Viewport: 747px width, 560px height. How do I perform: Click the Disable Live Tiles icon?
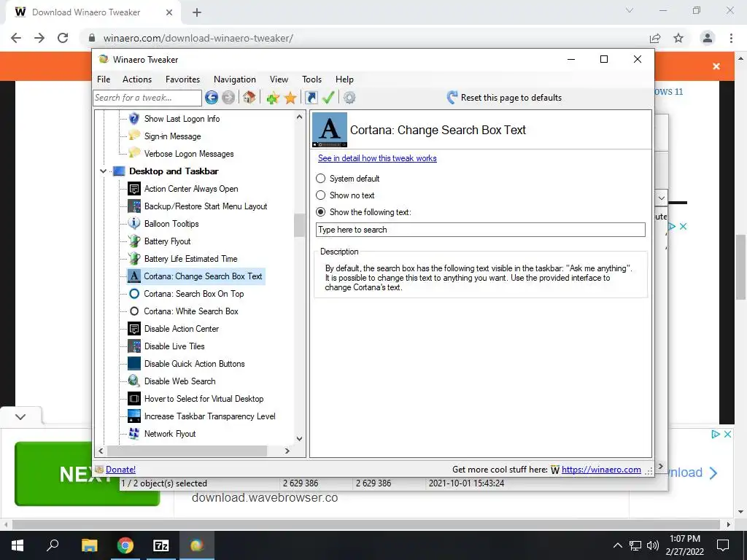tap(134, 346)
